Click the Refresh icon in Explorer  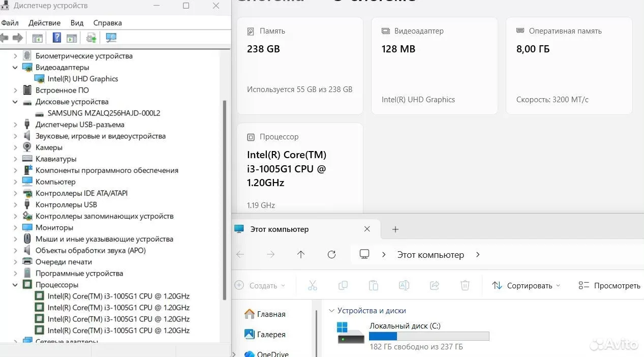(331, 255)
